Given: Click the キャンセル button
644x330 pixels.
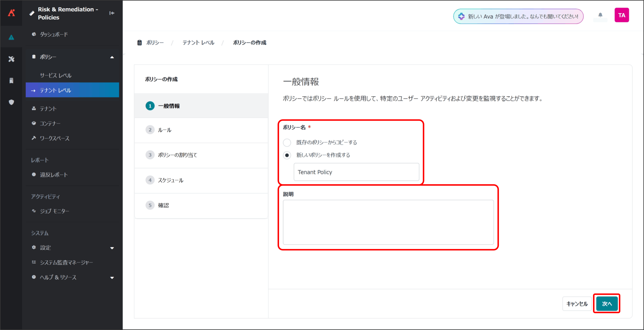Looking at the screenshot, I should [x=577, y=304].
